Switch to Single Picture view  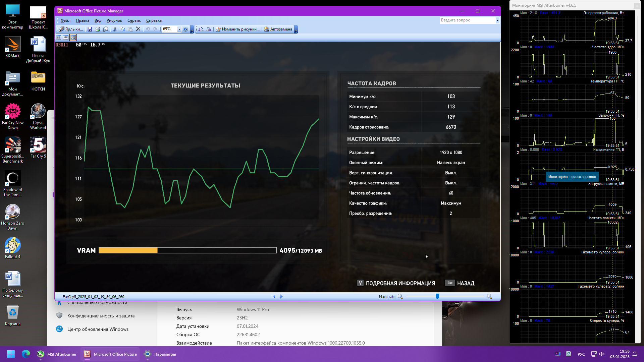(x=73, y=38)
